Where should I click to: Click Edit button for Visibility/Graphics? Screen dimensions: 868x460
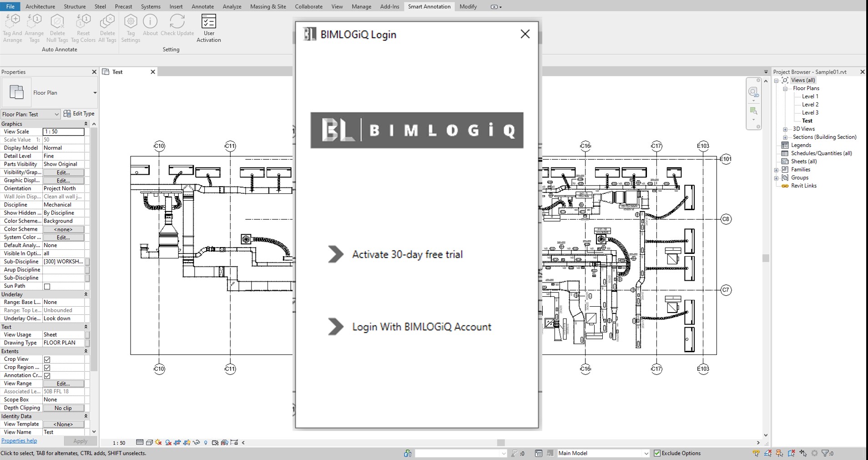[63, 172]
